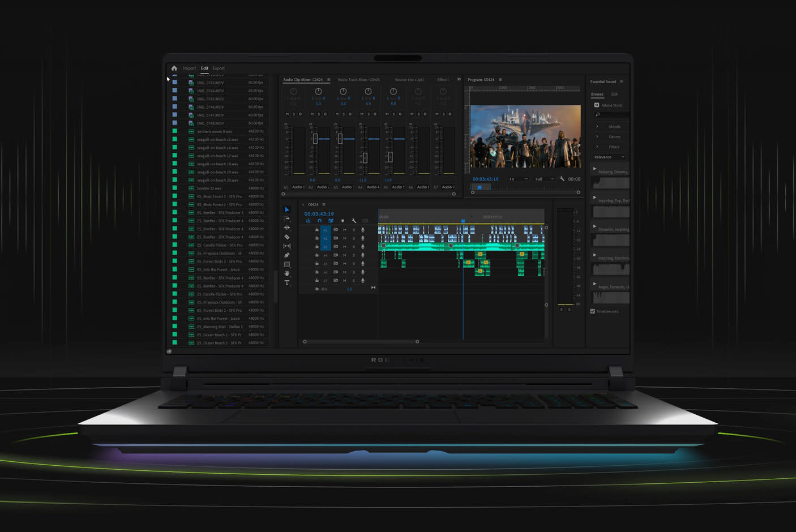Activate the Hand tool
Screen dimensions: 796x532
287,273
